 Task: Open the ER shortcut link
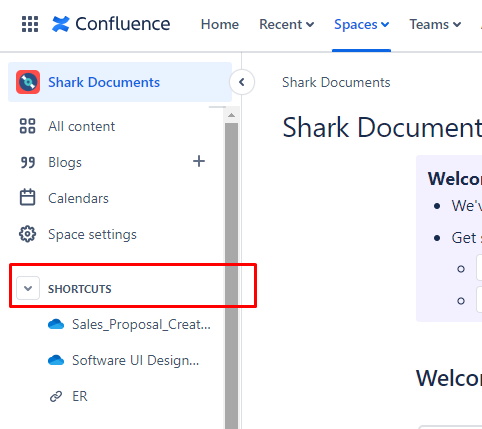(x=80, y=396)
